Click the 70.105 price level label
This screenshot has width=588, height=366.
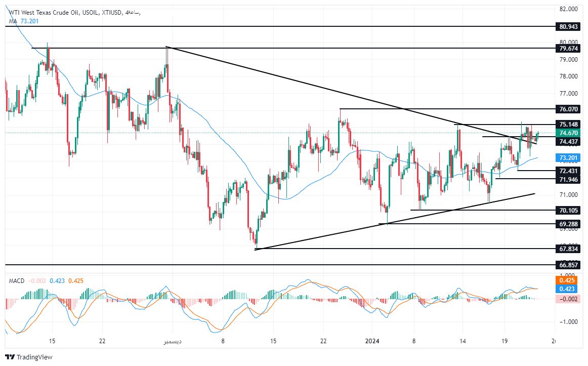point(568,210)
